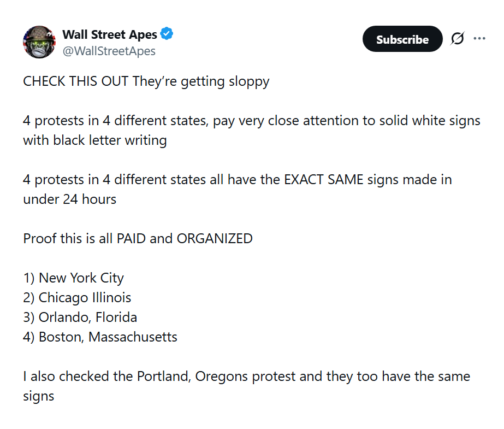This screenshot has width=504, height=429.
Task: Click the "CHECK THIS OUT" opening line
Action: tap(75, 81)
